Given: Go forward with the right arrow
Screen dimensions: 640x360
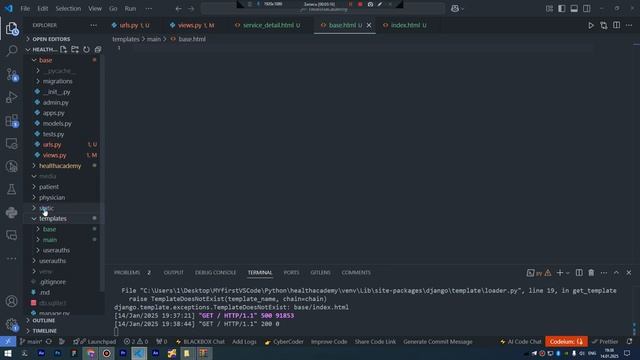Looking at the screenshot, I should coord(191,9).
